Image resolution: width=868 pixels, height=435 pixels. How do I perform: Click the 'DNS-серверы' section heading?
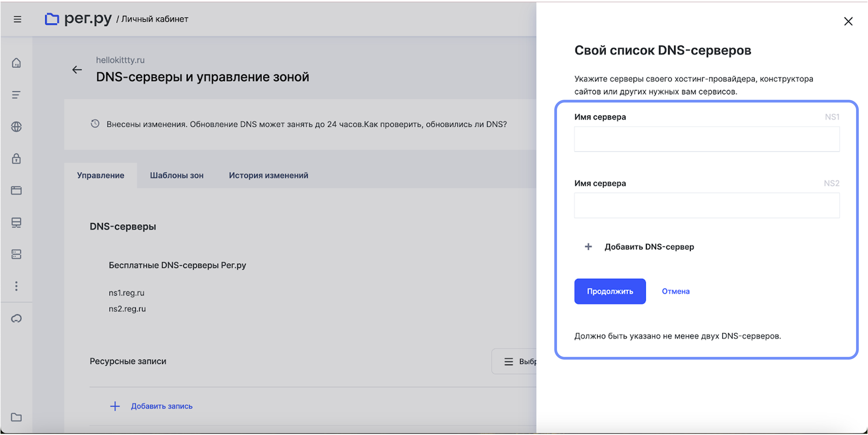(x=123, y=227)
